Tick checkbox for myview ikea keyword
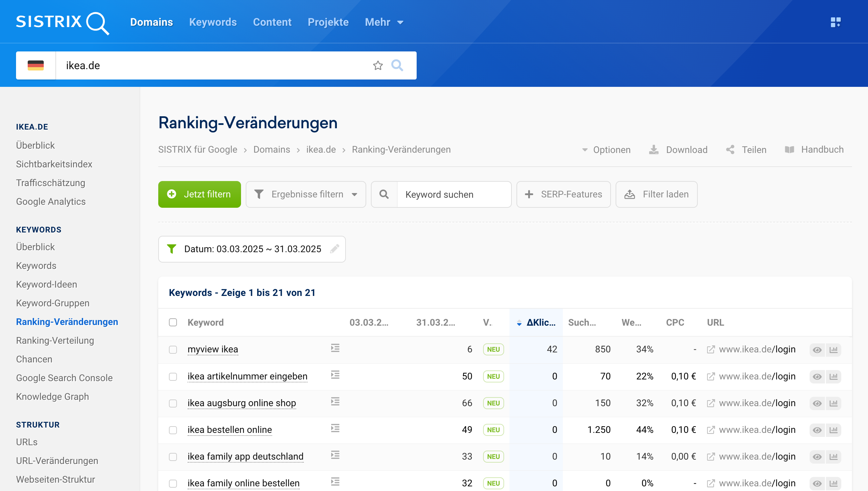 tap(173, 349)
